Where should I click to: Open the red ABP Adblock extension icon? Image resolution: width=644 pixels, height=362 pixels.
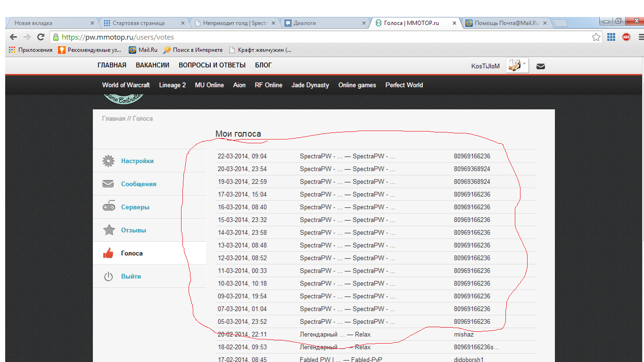(626, 37)
